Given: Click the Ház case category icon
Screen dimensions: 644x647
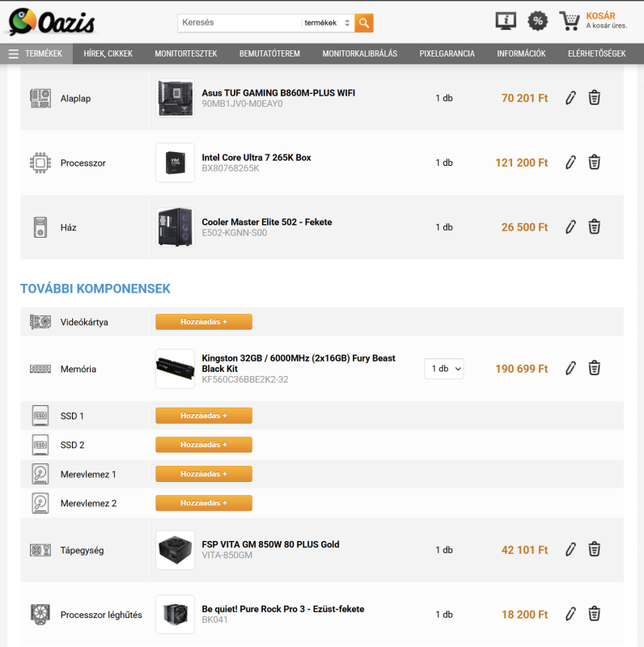Looking at the screenshot, I should click(x=40, y=227).
